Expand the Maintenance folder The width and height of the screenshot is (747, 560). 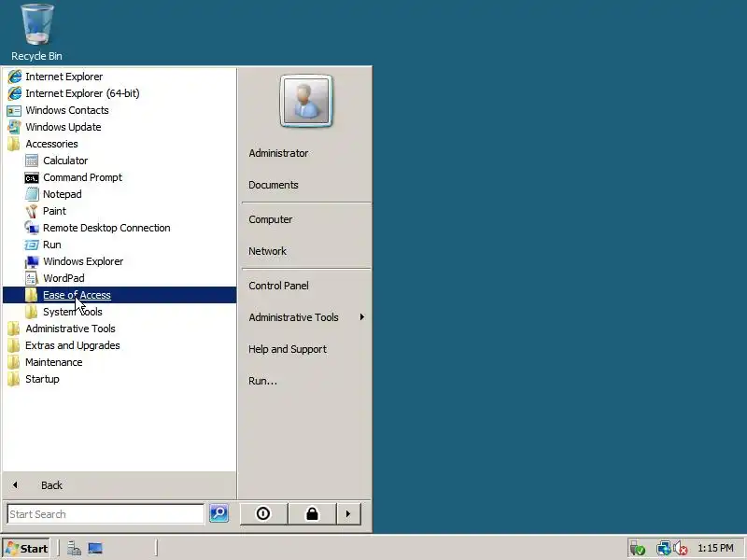120,362
